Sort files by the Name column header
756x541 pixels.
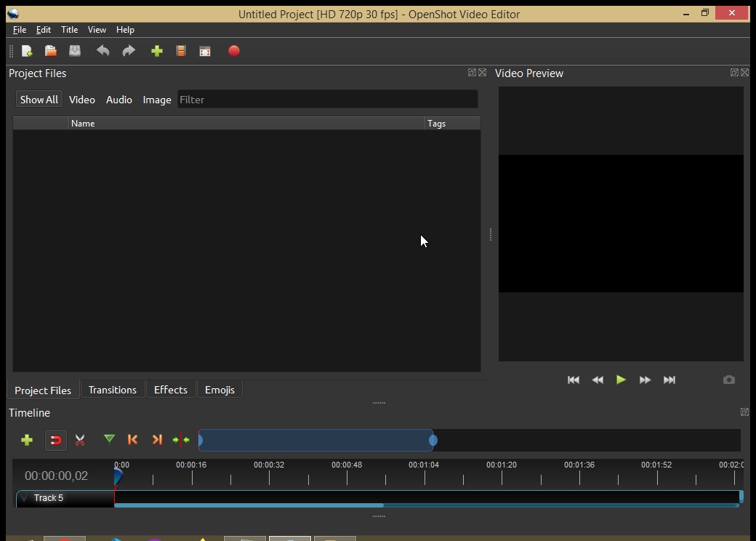(246, 124)
